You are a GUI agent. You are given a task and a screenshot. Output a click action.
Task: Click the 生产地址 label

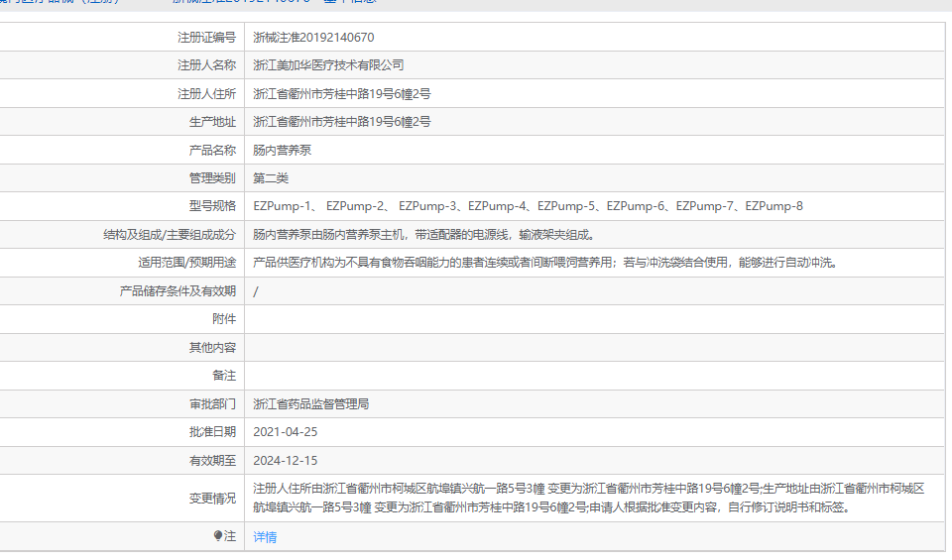tap(212, 122)
